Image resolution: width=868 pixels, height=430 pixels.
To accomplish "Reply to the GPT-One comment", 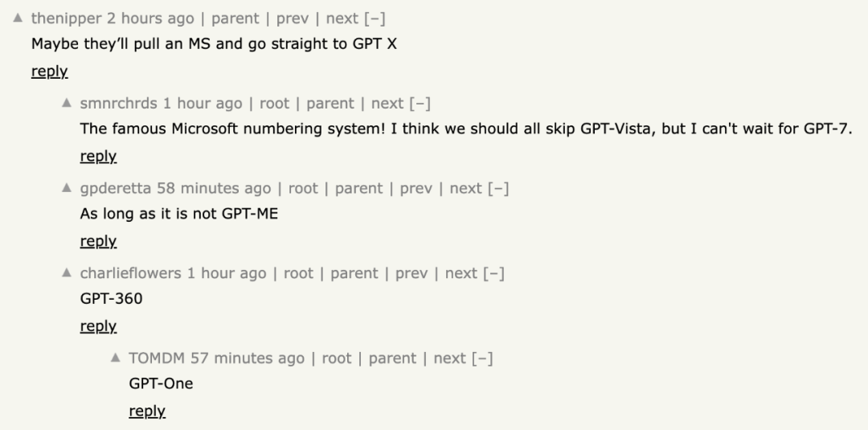I will pyautogui.click(x=147, y=412).
